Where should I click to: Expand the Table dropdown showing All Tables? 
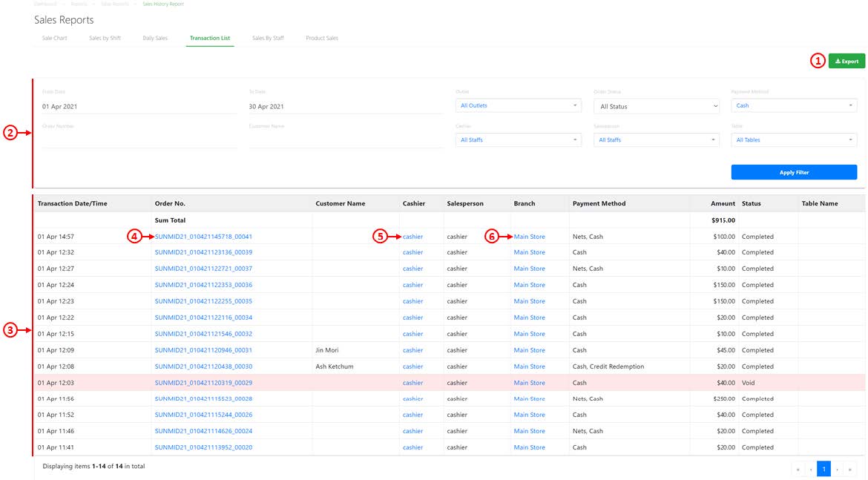(x=794, y=139)
